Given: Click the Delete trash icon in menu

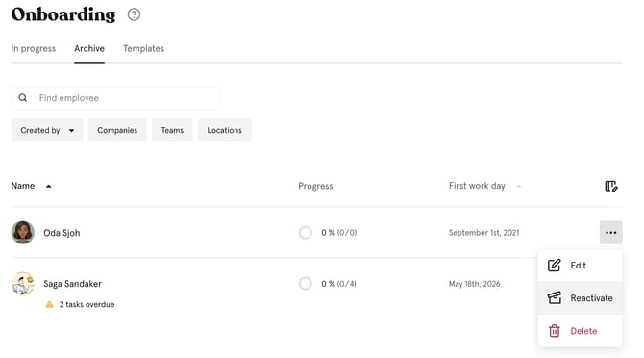Looking at the screenshot, I should [x=554, y=331].
